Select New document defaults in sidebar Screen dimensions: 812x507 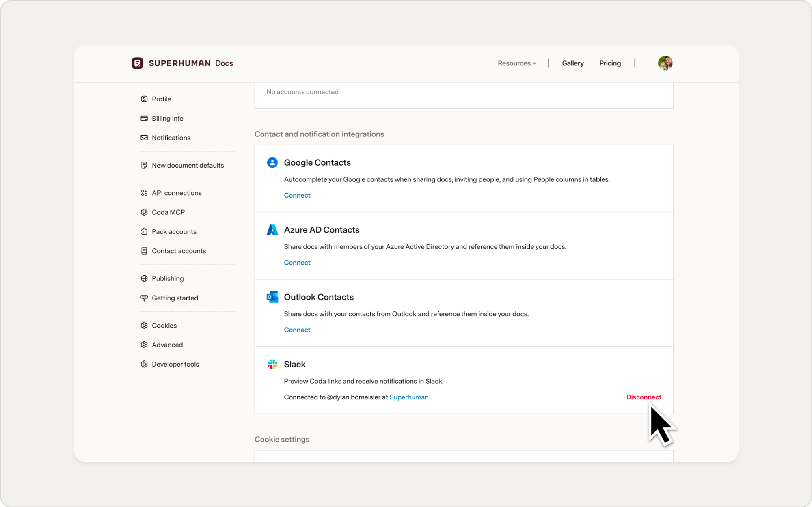[188, 165]
